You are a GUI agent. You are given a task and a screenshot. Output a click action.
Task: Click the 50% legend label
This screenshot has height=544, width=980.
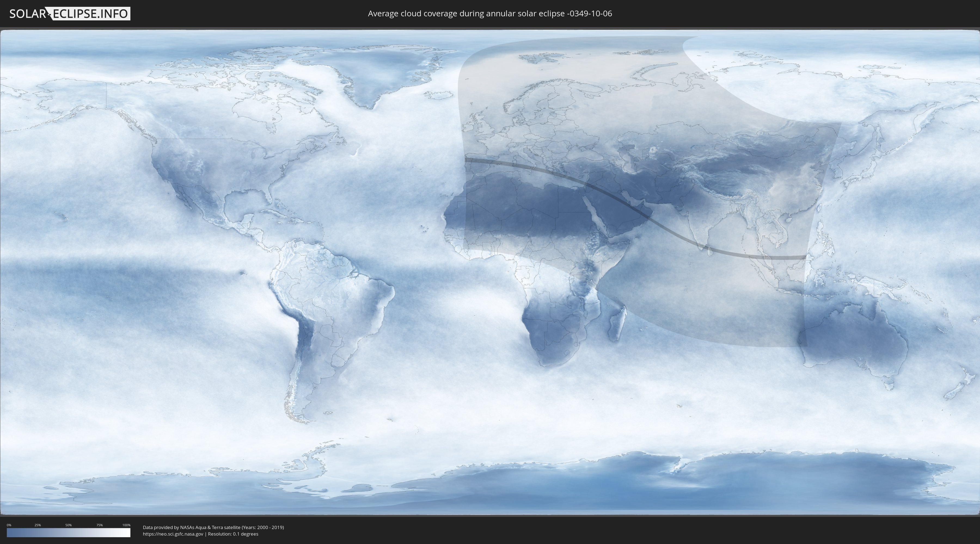[69, 525]
